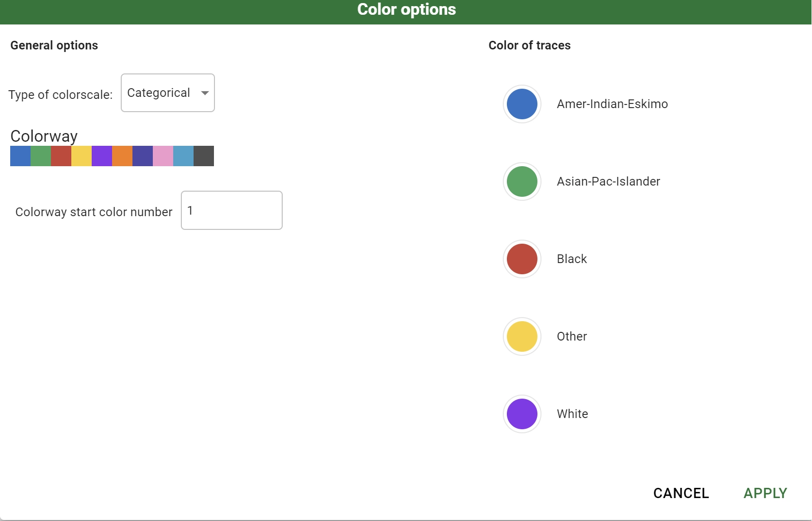This screenshot has height=521, width=812.
Task: Click the Amer-Indian-Eskimo trace label
Action: click(x=612, y=104)
